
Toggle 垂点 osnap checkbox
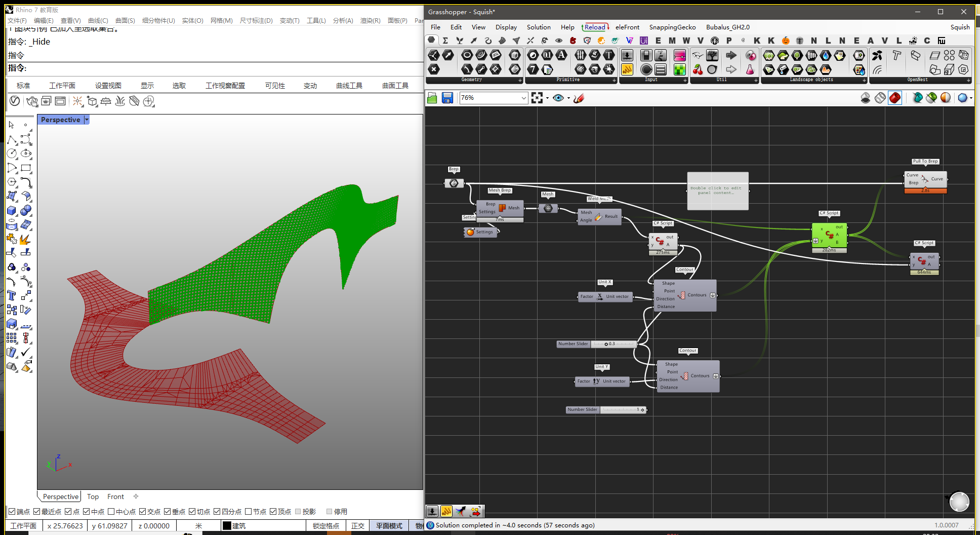click(x=168, y=512)
